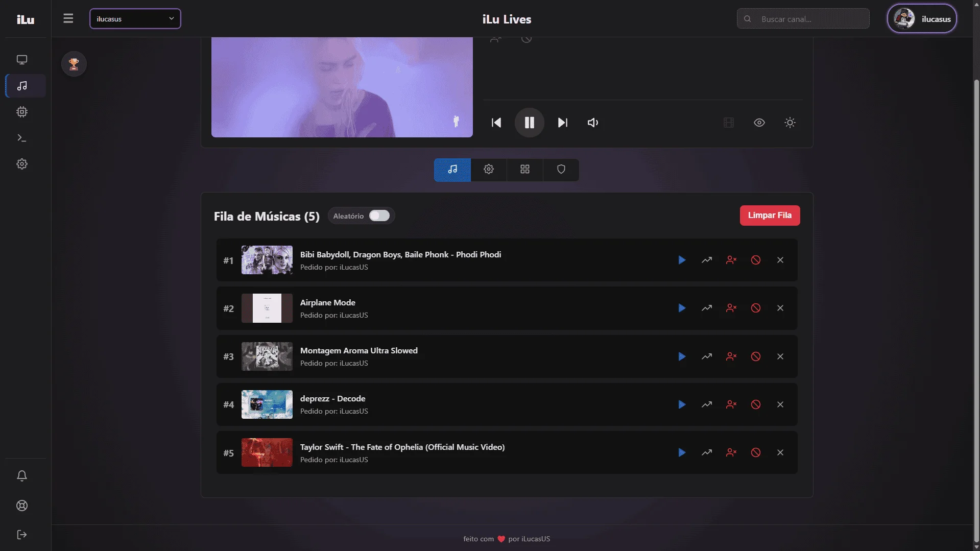Block Montagem Aroma Ultra Slowed
This screenshot has height=551, width=980.
(756, 356)
